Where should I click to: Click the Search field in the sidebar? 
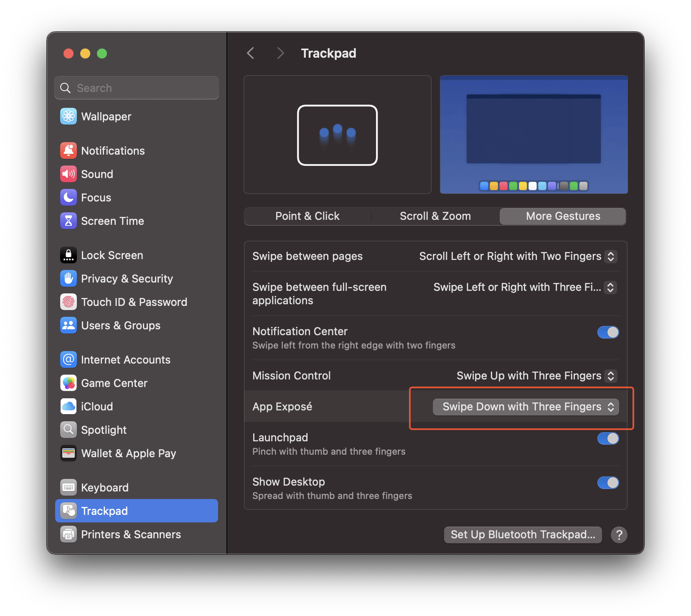[136, 88]
